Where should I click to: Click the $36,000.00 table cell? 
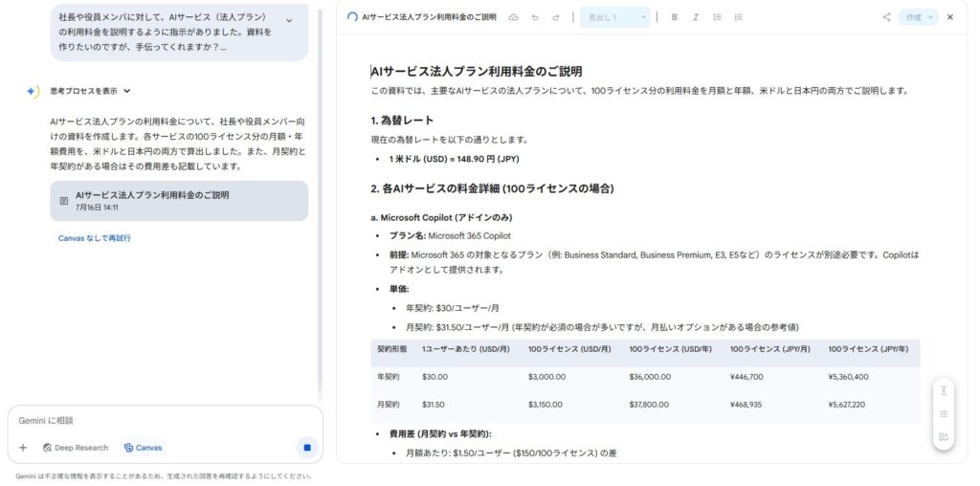(650, 377)
